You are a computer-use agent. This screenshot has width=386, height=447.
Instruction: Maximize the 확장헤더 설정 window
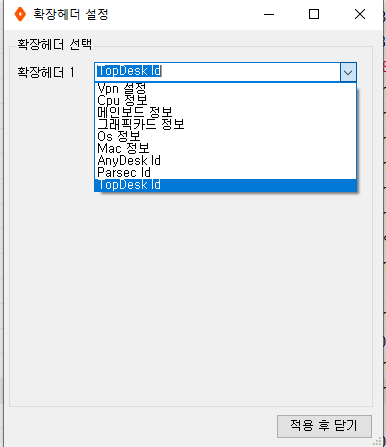314,14
